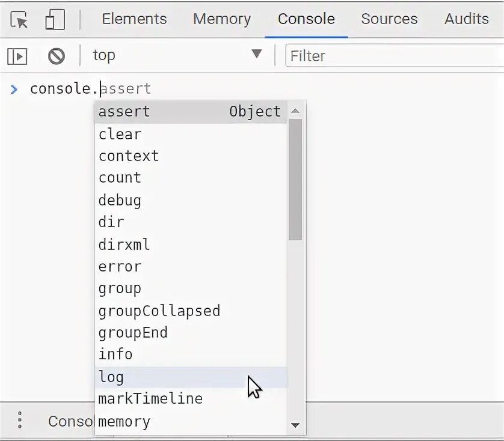Open the three-dot drawer menu
This screenshot has width=504, height=441.
(20, 420)
